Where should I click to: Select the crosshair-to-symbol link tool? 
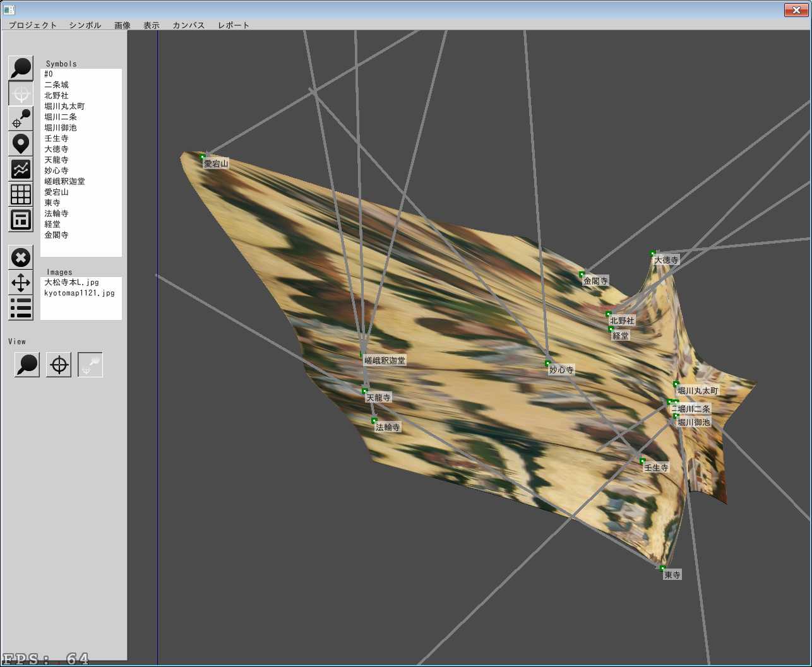tap(21, 119)
